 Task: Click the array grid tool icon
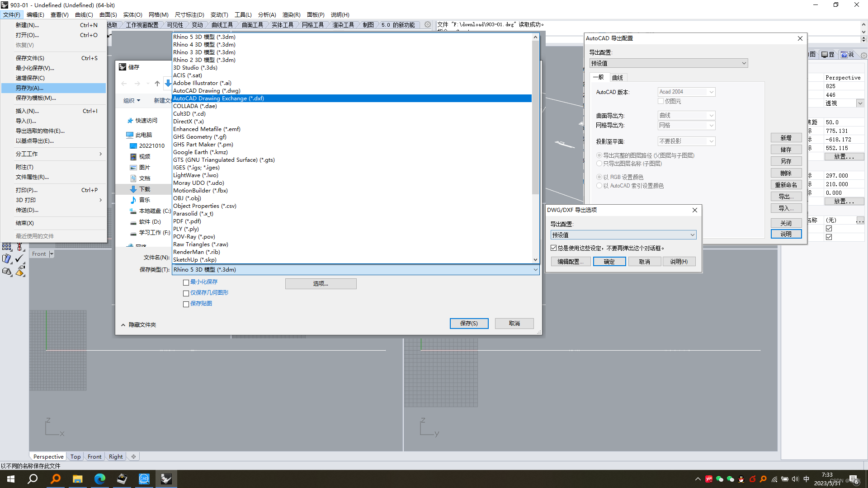(x=6, y=247)
